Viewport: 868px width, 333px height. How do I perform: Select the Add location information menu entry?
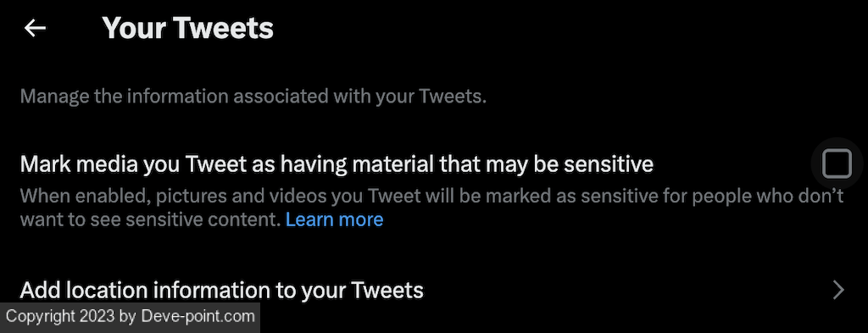(434, 290)
